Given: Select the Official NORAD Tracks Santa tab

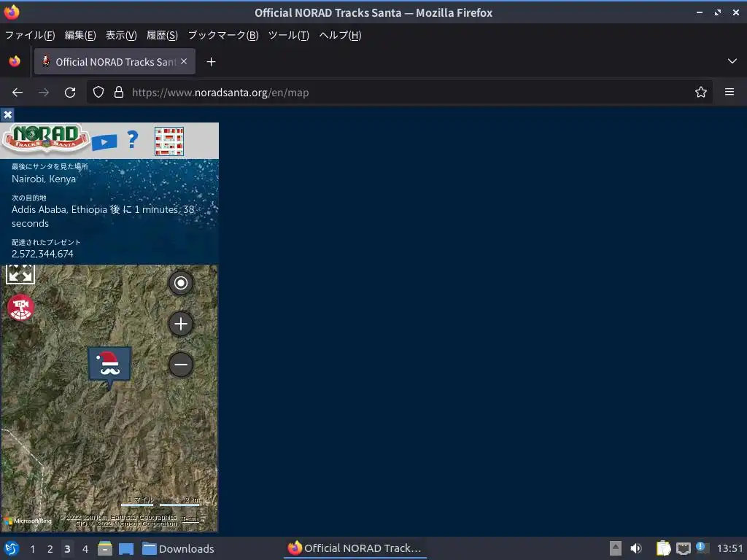Looking at the screenshot, I should pyautogui.click(x=115, y=61).
